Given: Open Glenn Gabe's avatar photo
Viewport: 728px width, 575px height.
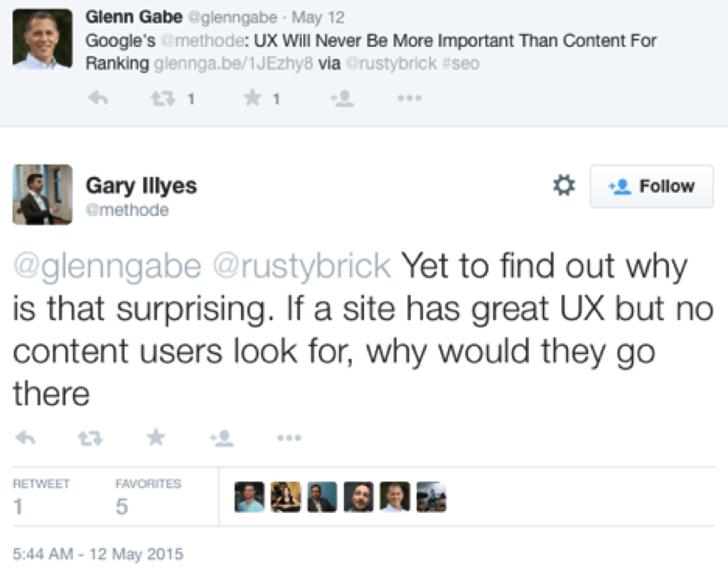Looking at the screenshot, I should (x=42, y=39).
